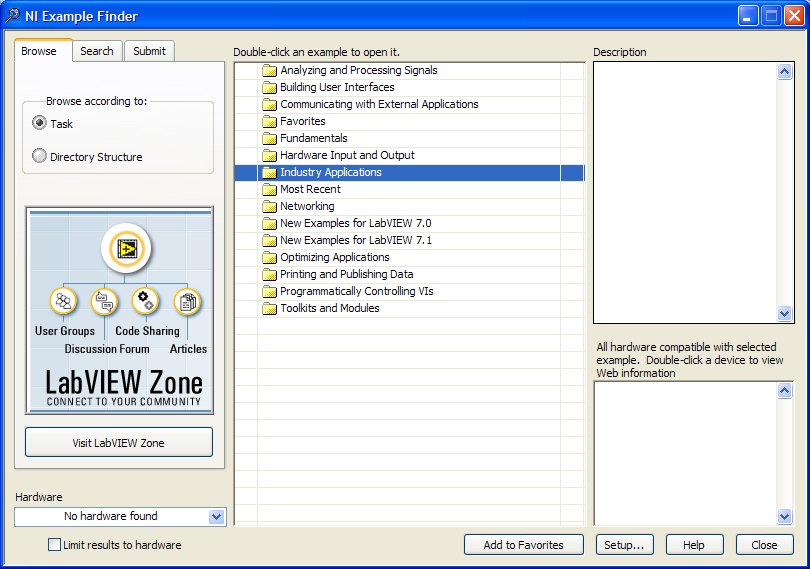810x569 pixels.
Task: Click the Code Sharing gears icon
Action: coord(145,301)
